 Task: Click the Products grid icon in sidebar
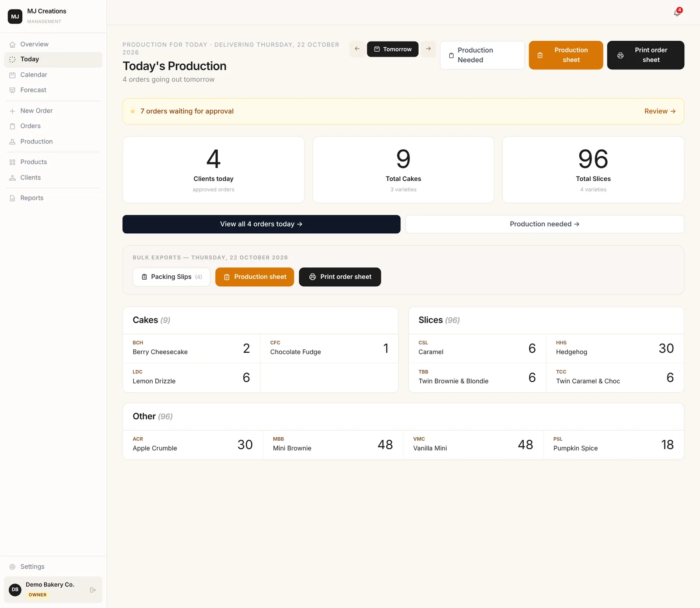pos(12,162)
